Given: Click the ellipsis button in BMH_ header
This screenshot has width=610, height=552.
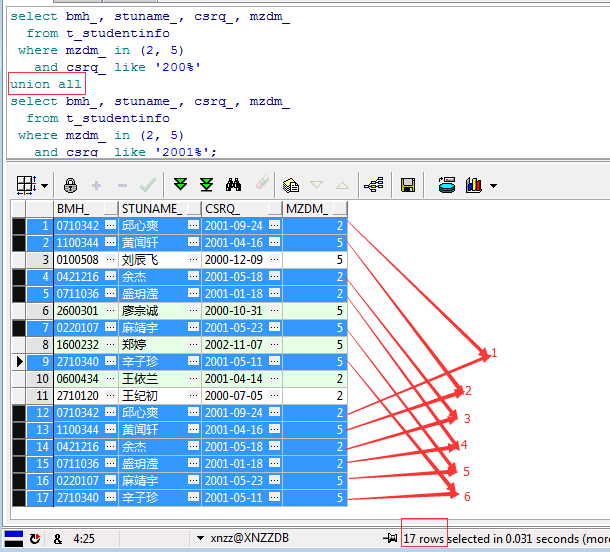Looking at the screenshot, I should coord(110,209).
